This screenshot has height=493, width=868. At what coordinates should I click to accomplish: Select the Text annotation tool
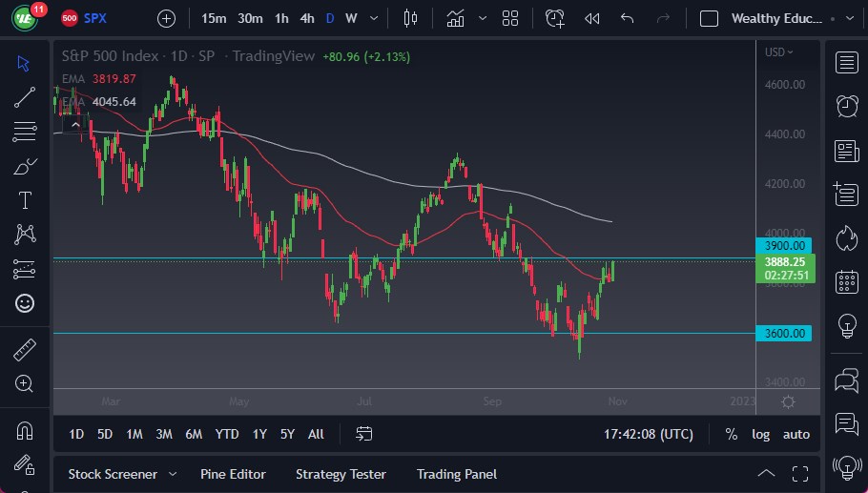[25, 200]
